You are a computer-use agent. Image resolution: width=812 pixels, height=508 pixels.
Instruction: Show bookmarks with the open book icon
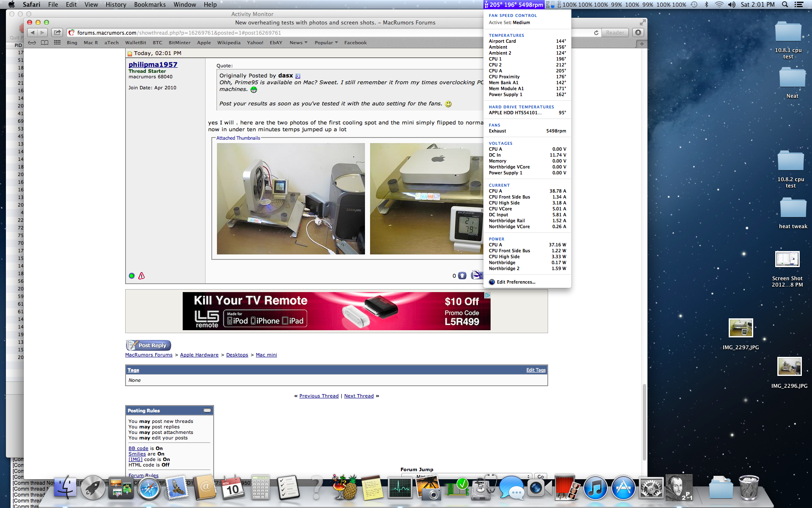[x=44, y=43]
